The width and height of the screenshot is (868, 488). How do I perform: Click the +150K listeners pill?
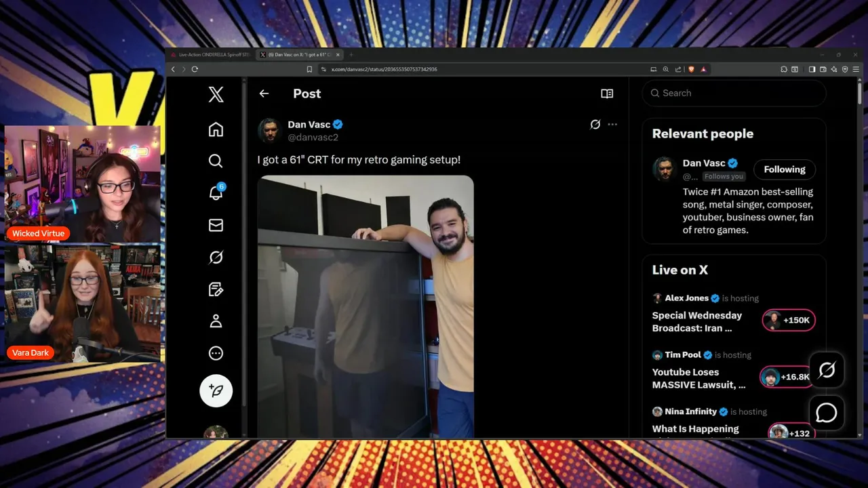tap(789, 320)
